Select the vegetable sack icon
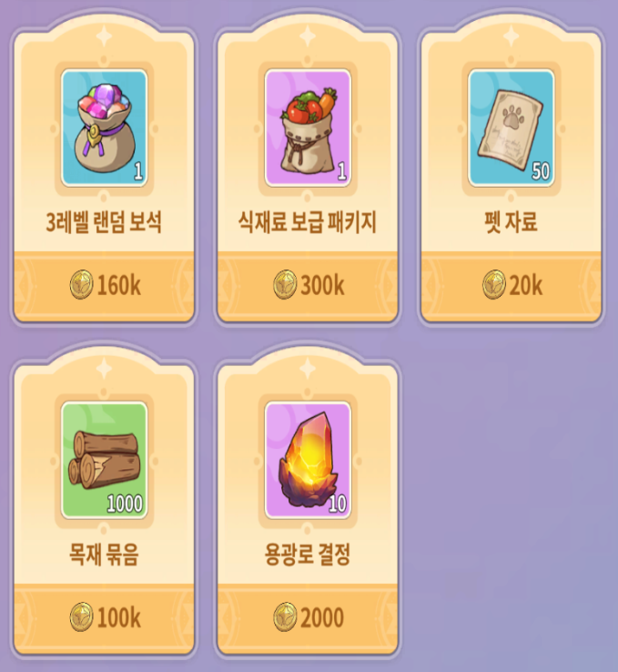618x672 pixels. tap(308, 128)
